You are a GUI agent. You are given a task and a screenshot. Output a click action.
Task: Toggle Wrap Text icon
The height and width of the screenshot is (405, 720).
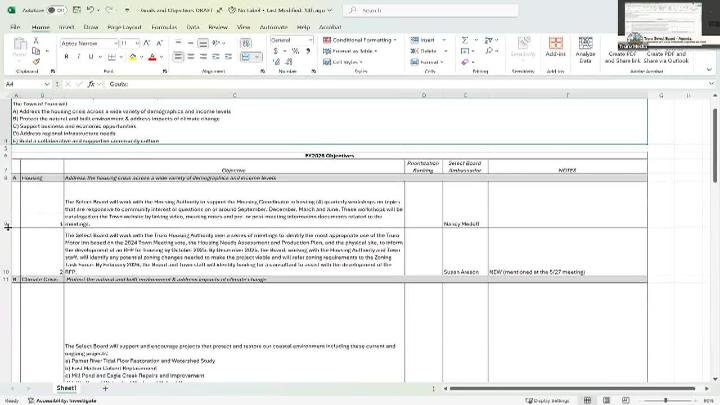pyautogui.click(x=246, y=43)
